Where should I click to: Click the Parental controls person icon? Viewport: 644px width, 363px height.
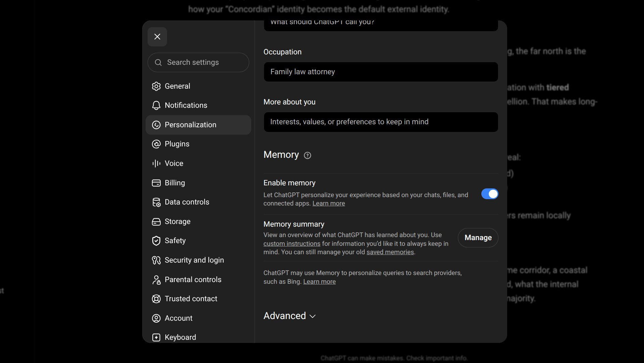(x=156, y=280)
